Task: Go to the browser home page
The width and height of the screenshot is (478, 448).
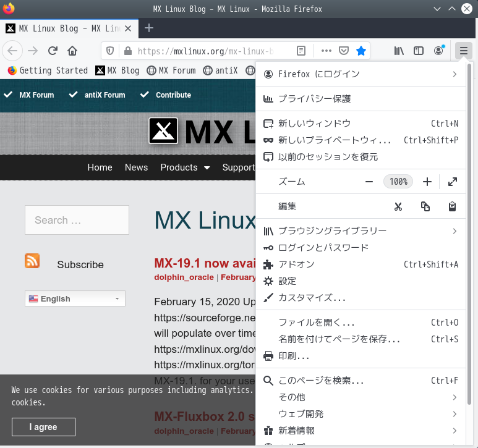Action: 72,51
